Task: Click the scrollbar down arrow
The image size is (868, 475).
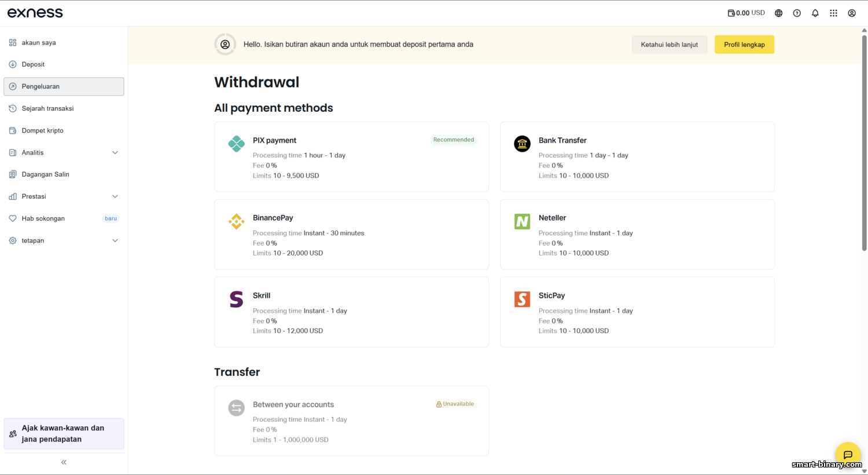Action: point(864,471)
